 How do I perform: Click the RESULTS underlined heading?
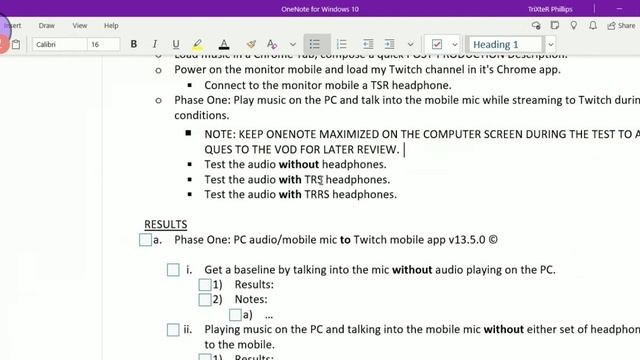click(166, 224)
